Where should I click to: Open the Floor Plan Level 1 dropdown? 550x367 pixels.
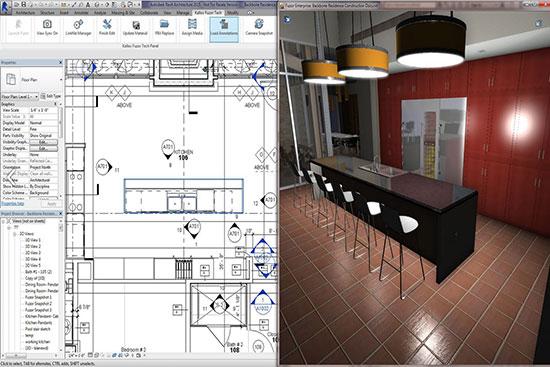pos(19,96)
